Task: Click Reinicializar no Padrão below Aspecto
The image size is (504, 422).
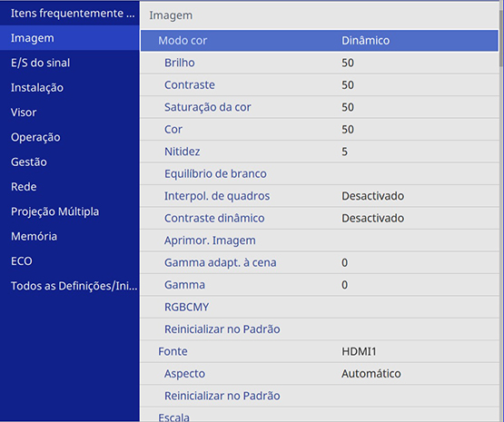Action: click(320, 396)
